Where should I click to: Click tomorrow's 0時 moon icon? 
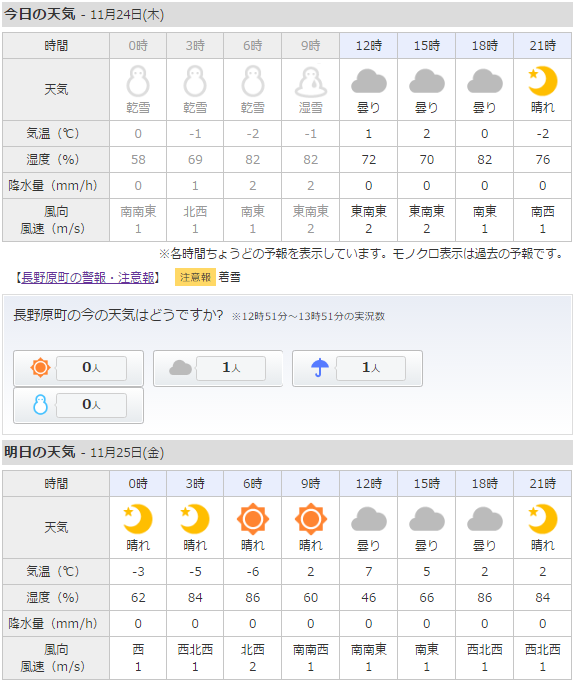tap(138, 519)
